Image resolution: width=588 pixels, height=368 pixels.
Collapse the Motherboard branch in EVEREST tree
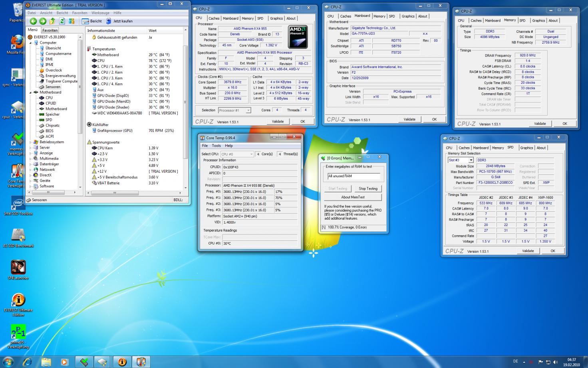coord(31,92)
